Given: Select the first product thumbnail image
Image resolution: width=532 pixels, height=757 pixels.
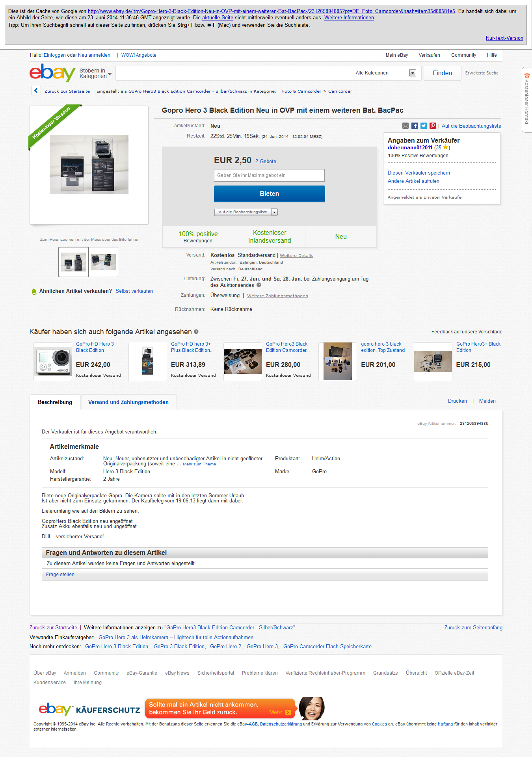Looking at the screenshot, I should click(x=74, y=262).
